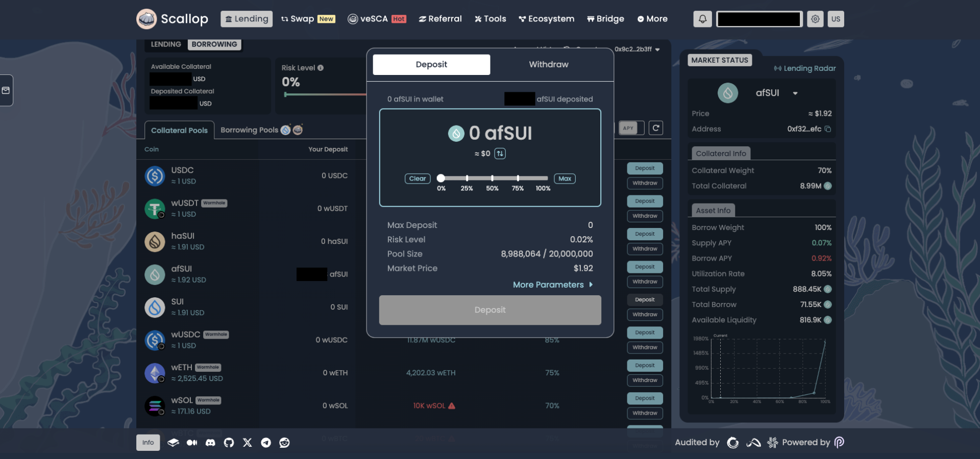Open the Bridge navigation item

click(x=605, y=19)
